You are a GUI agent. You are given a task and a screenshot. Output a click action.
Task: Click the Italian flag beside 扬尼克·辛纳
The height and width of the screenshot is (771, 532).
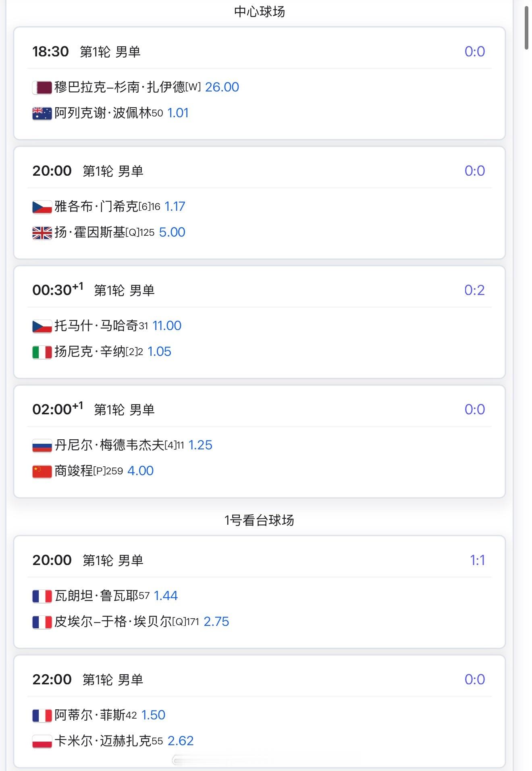pyautogui.click(x=42, y=352)
